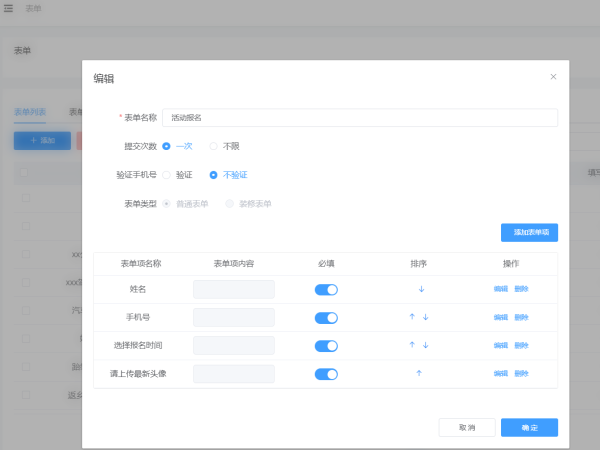The height and width of the screenshot is (450, 600).
Task: Click 编辑 link in the 手机号 row
Action: (x=501, y=317)
